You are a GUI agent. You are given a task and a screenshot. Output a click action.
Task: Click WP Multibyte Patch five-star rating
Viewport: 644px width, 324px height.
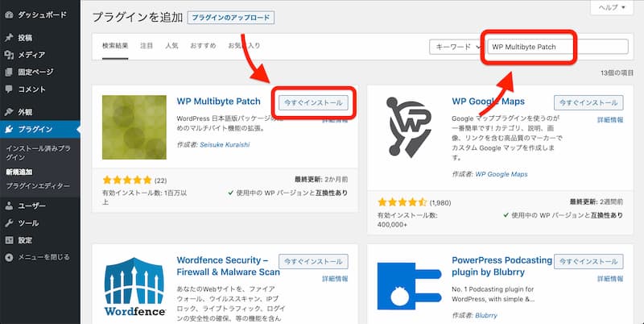click(127, 180)
